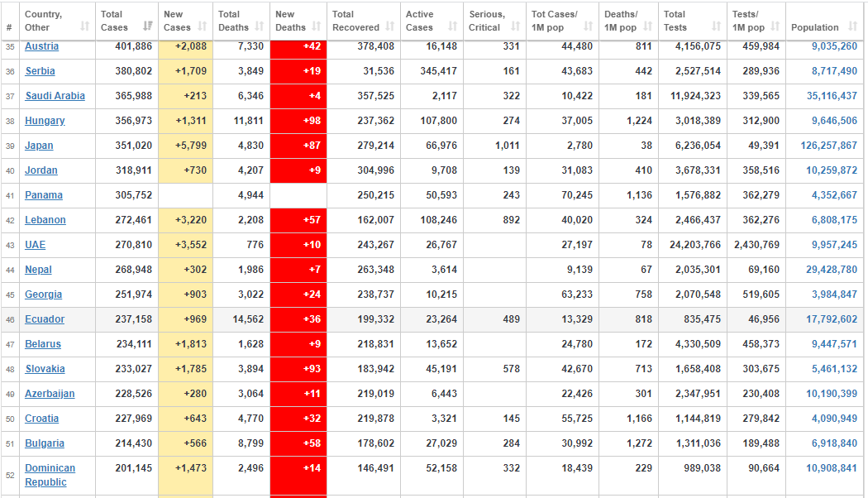Open Croatia population link 4,090,949

click(x=834, y=419)
